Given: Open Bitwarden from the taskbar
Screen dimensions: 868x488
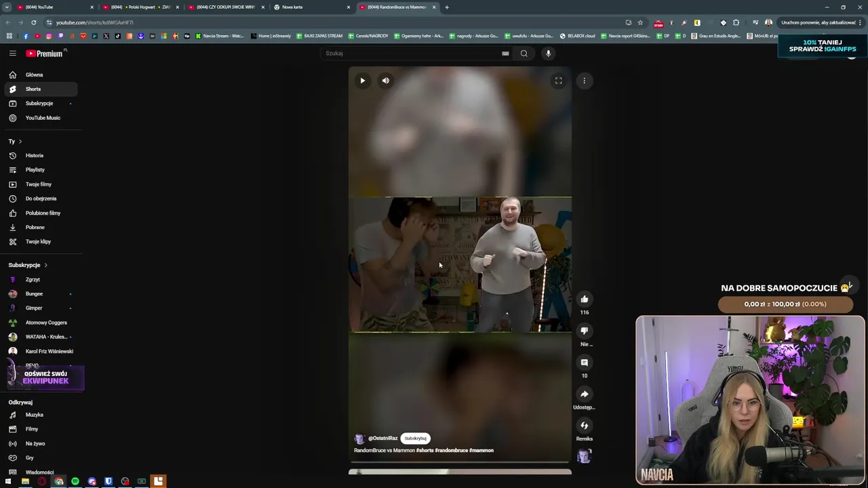Looking at the screenshot, I should pyautogui.click(x=108, y=481).
